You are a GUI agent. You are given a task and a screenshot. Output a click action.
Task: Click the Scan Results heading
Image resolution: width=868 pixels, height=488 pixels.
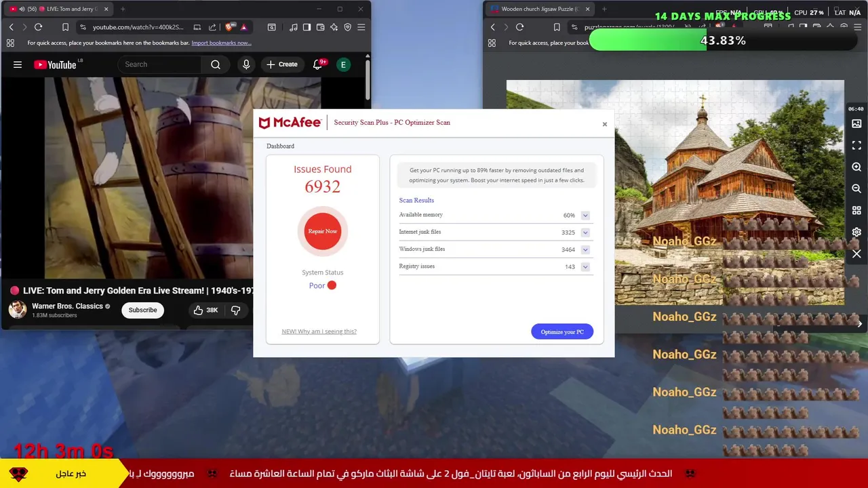pos(416,201)
